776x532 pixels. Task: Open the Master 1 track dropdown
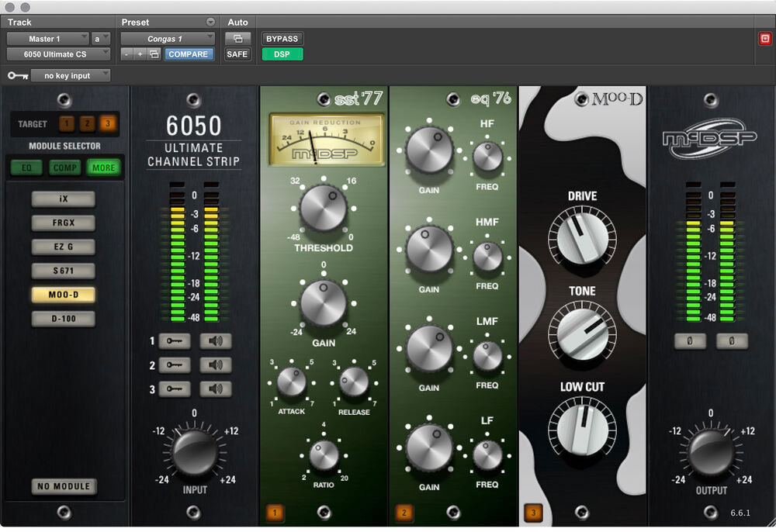48,39
